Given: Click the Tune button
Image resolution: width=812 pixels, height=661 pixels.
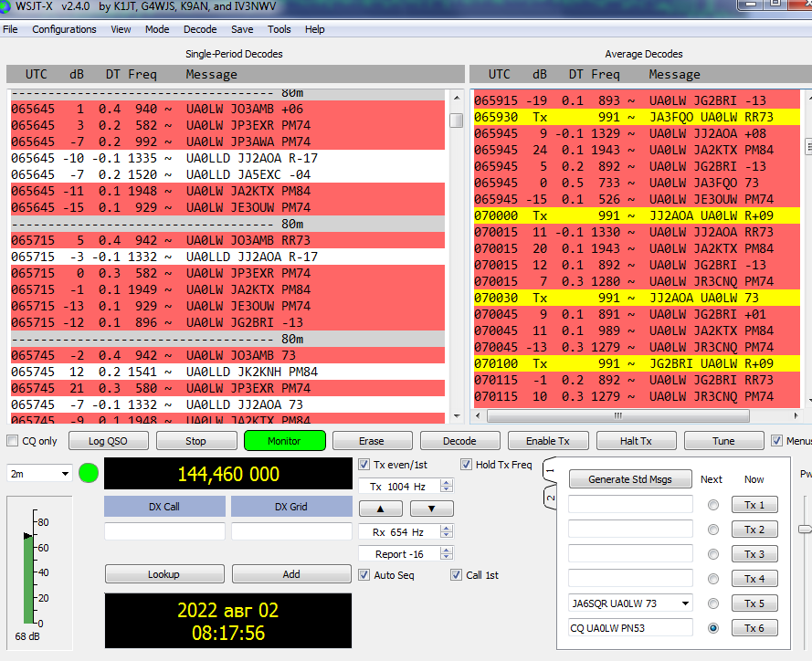Looking at the screenshot, I should [x=723, y=441].
